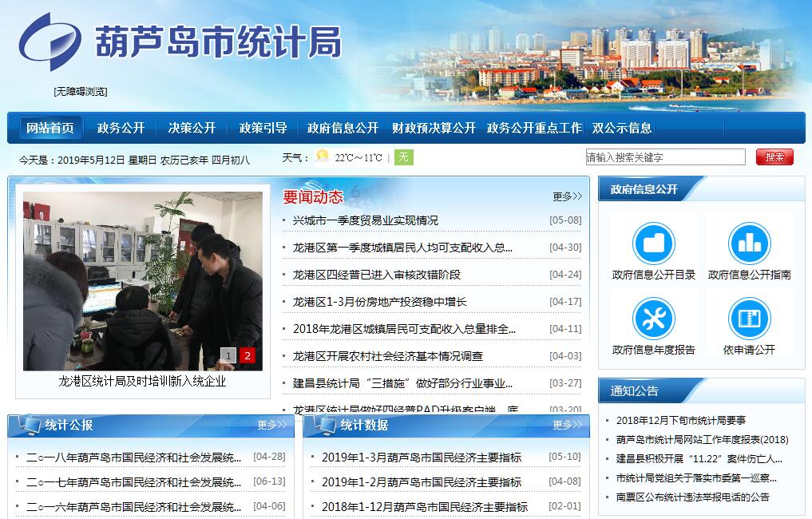This screenshot has height=519, width=812.
Task: Open the 依申请公开 document icon
Action: 749,319
